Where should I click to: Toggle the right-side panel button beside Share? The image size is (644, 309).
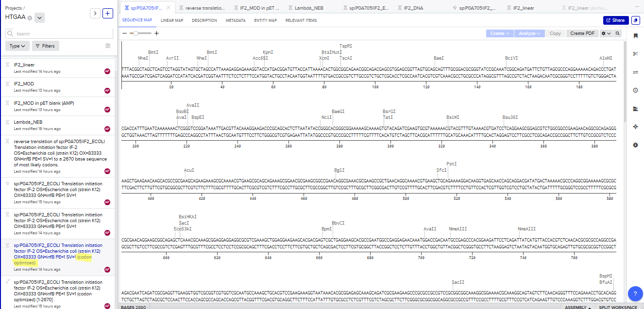[x=636, y=20]
